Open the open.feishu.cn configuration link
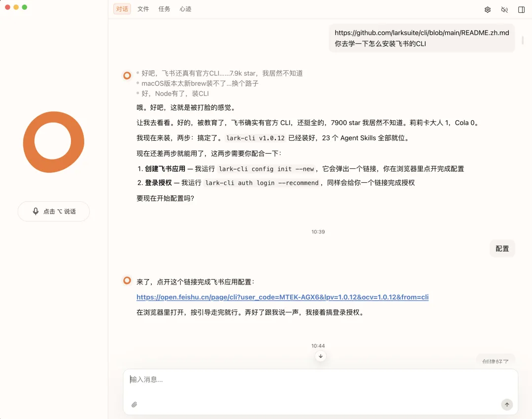Viewport: 532px width, 419px height. [282, 297]
